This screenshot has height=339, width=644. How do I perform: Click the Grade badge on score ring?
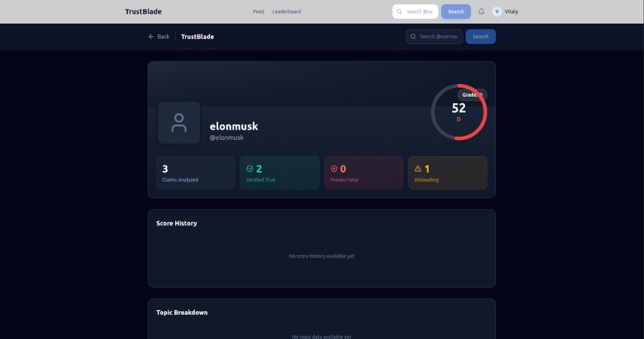472,95
